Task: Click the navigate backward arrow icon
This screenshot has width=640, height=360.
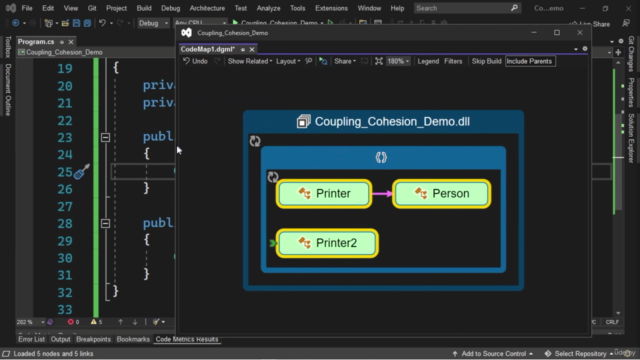Action: (x=16, y=23)
